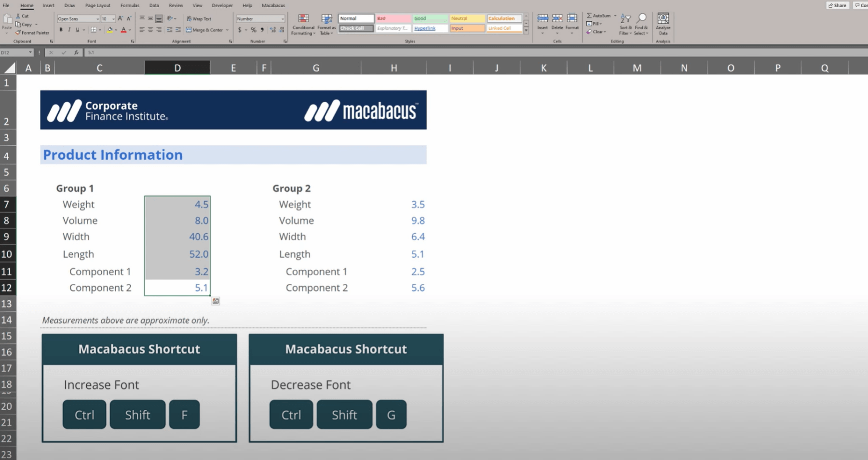868x460 pixels.
Task: Switch to the Insert ribbon tab
Action: coord(49,5)
